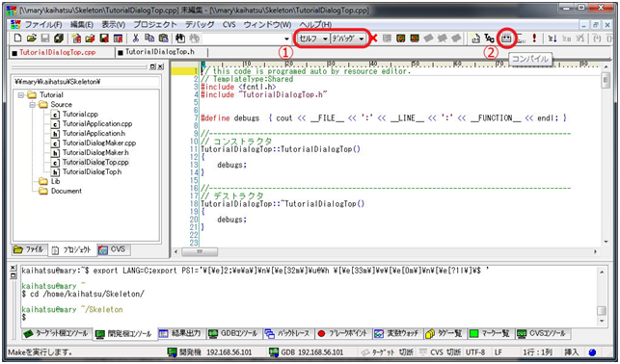Switch to ブレークポイント tab

pos(343,333)
